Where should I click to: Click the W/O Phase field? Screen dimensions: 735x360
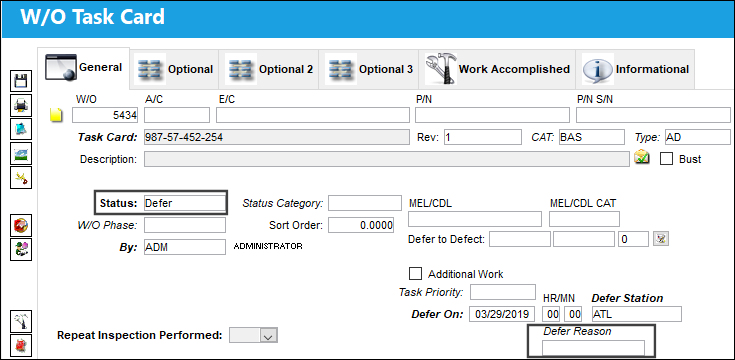[185, 225]
